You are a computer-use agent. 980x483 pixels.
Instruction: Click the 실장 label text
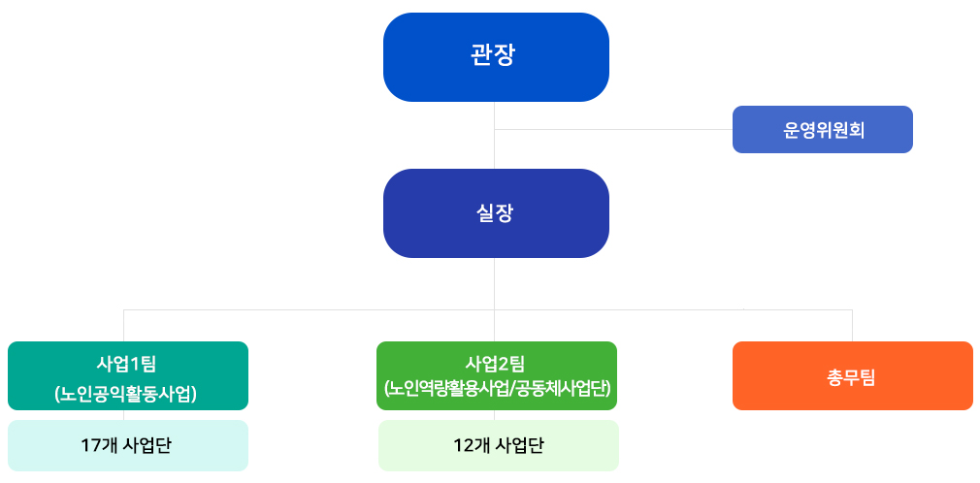495,213
